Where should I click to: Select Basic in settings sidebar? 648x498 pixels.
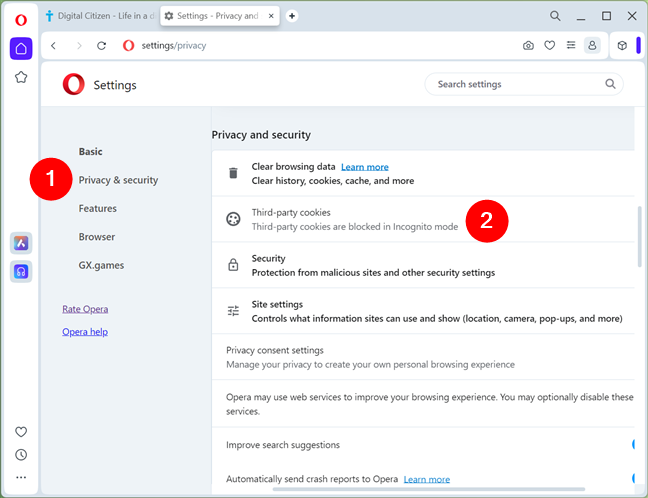(91, 152)
